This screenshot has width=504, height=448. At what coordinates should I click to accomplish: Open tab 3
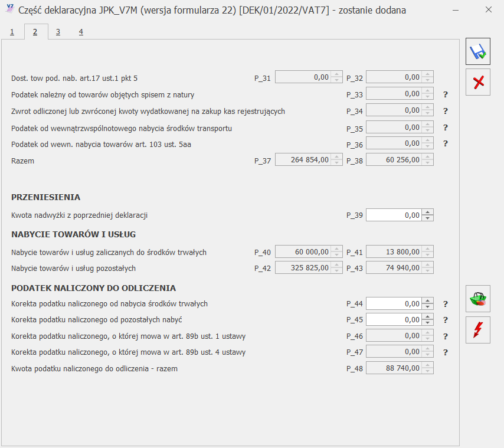[x=58, y=32]
